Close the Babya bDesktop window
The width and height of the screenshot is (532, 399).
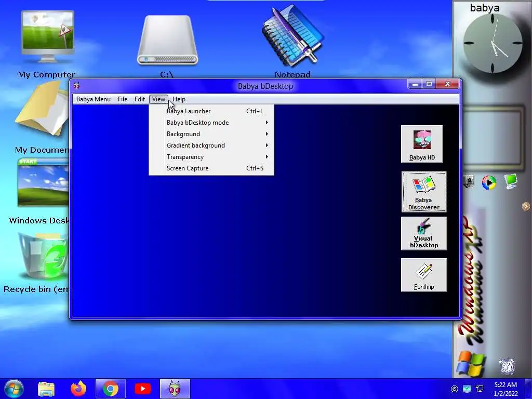click(447, 84)
